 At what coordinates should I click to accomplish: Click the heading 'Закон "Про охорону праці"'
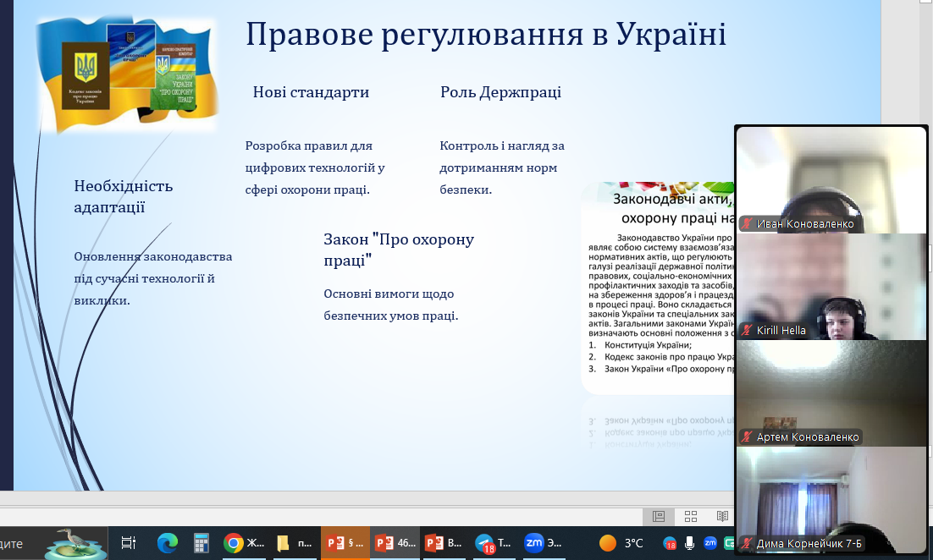click(399, 250)
